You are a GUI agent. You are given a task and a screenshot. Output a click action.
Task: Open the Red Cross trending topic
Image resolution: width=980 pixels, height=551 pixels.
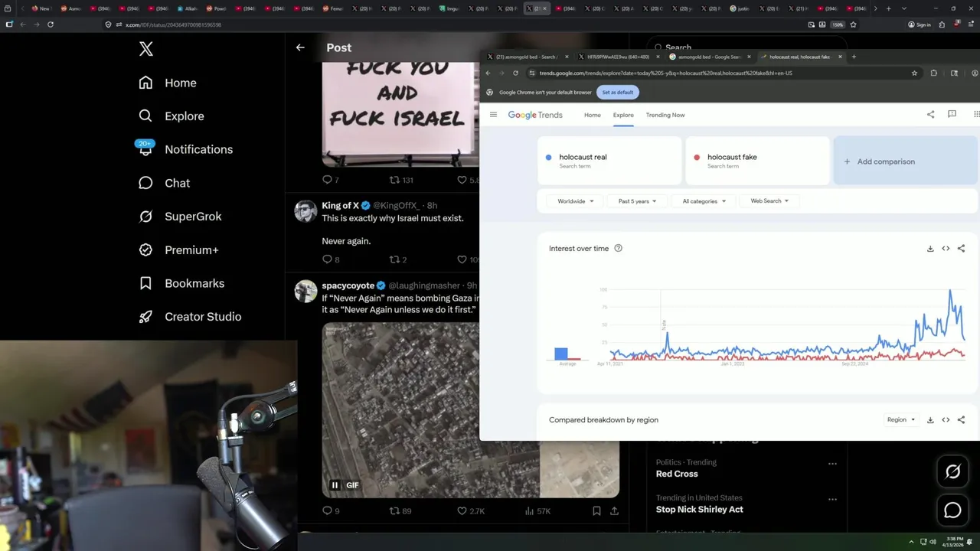tap(677, 474)
